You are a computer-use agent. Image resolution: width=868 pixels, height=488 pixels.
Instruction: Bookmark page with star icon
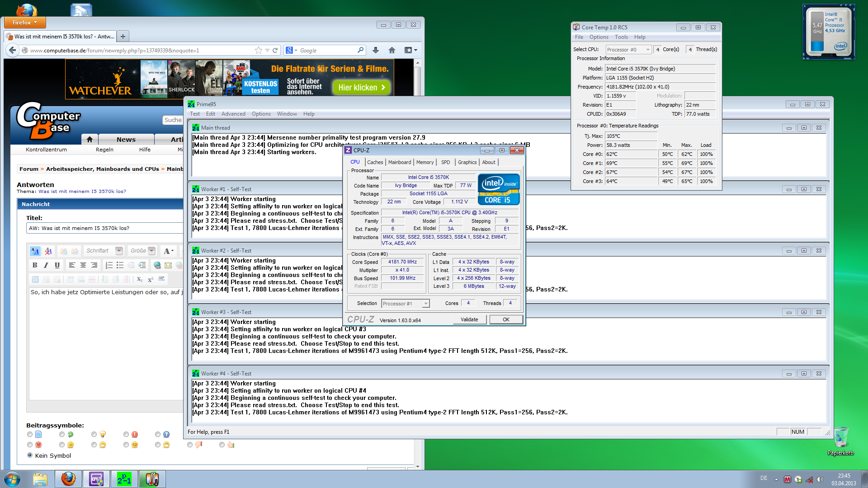click(258, 50)
